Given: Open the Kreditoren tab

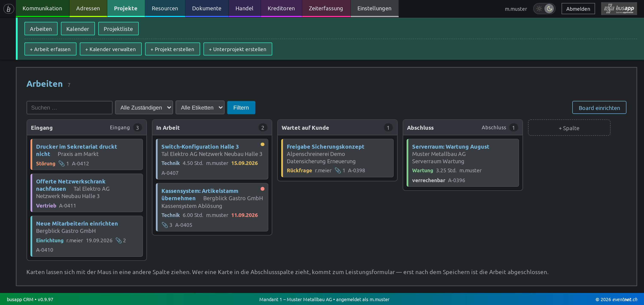Looking at the screenshot, I should coord(281,9).
